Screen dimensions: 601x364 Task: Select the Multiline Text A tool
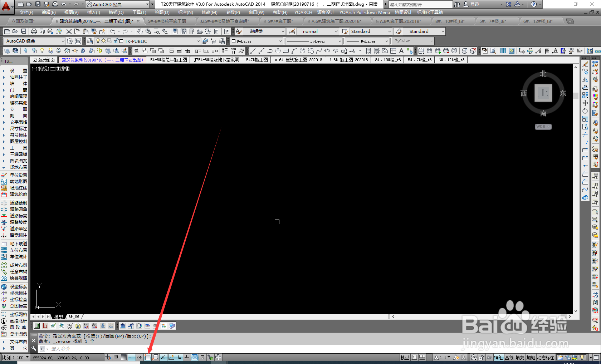[401, 51]
